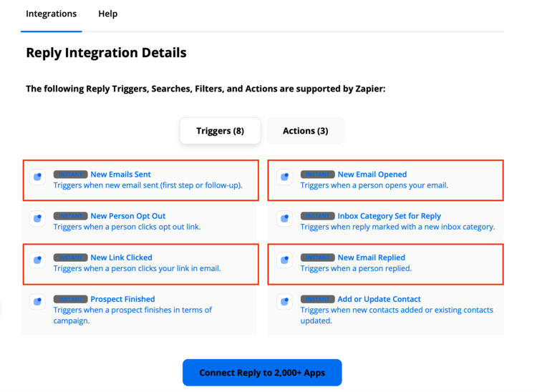
Task: Open the New Email Replied trigger link
Action: click(x=371, y=258)
